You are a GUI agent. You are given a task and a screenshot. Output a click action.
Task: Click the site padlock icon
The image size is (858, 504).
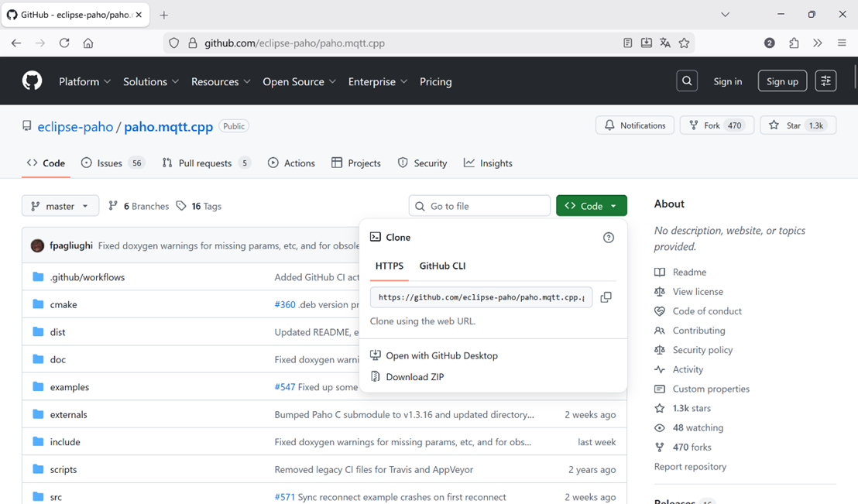[193, 43]
